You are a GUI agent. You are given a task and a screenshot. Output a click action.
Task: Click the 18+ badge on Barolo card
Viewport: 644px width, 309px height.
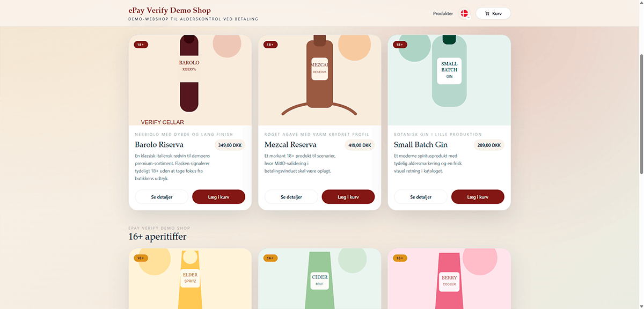click(x=141, y=45)
